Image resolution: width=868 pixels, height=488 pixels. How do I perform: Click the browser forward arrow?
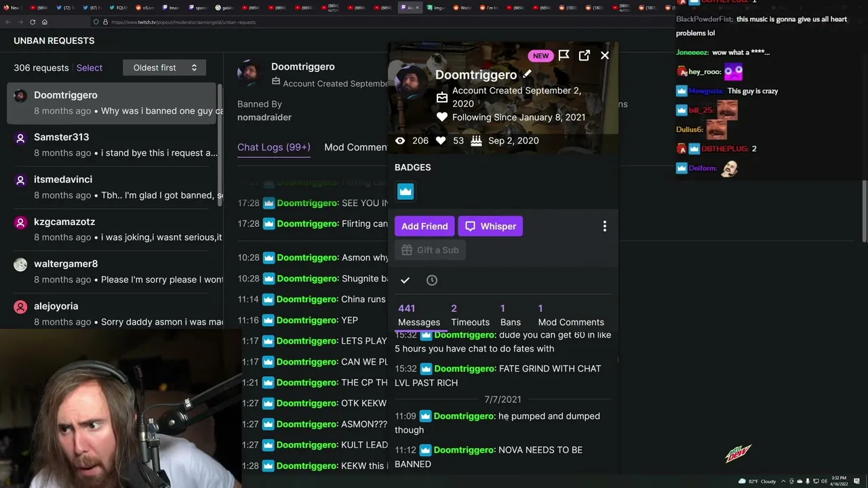pos(20,22)
